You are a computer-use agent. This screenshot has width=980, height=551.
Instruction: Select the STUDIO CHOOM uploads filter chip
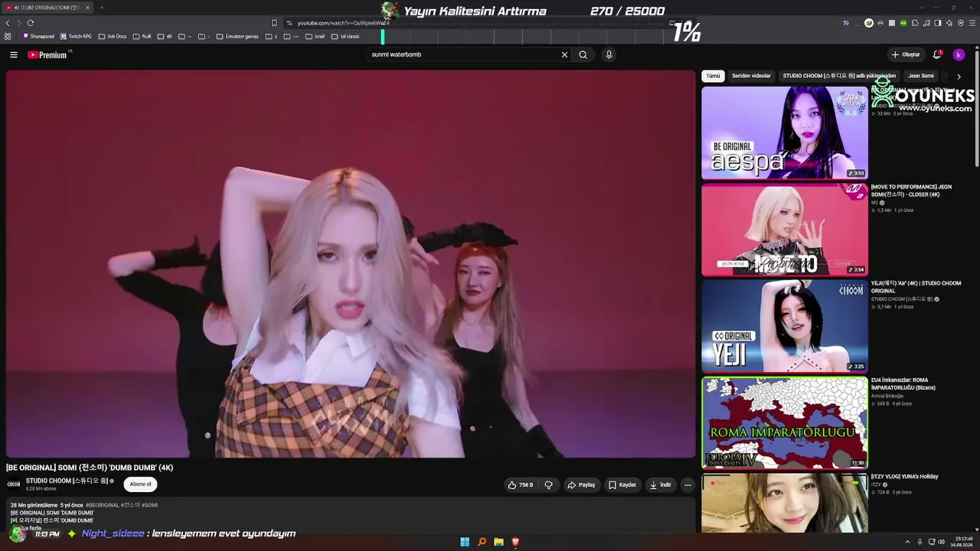point(839,77)
